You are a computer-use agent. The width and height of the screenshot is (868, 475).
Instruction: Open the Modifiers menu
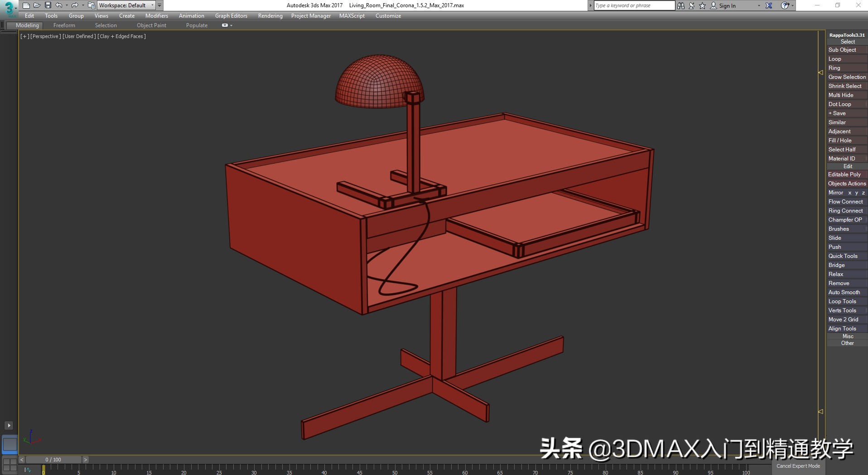pyautogui.click(x=157, y=16)
